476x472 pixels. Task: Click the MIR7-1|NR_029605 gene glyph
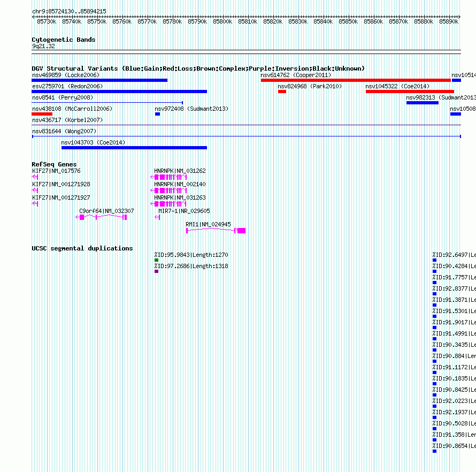157,217
